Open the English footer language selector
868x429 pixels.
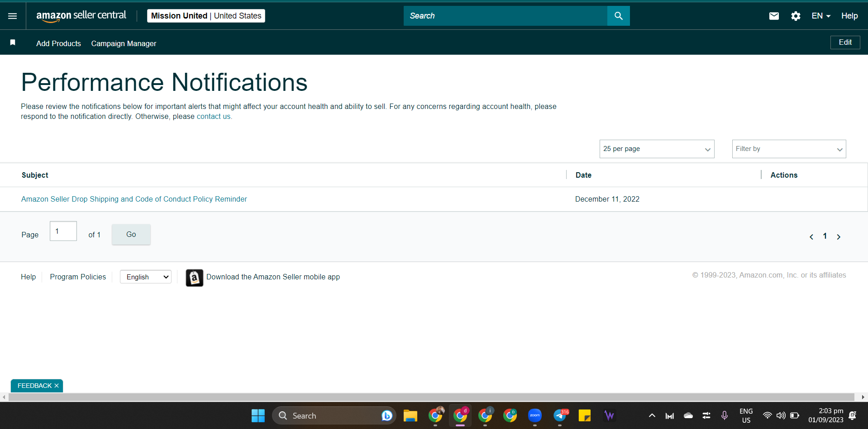click(146, 277)
